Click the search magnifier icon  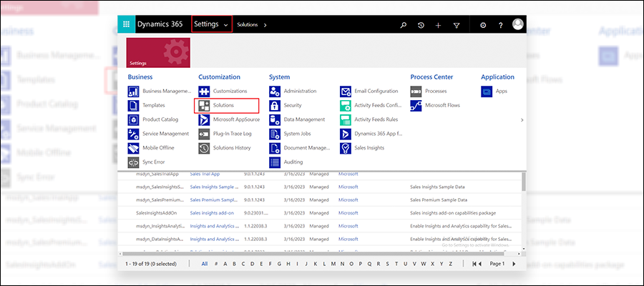[x=404, y=25]
